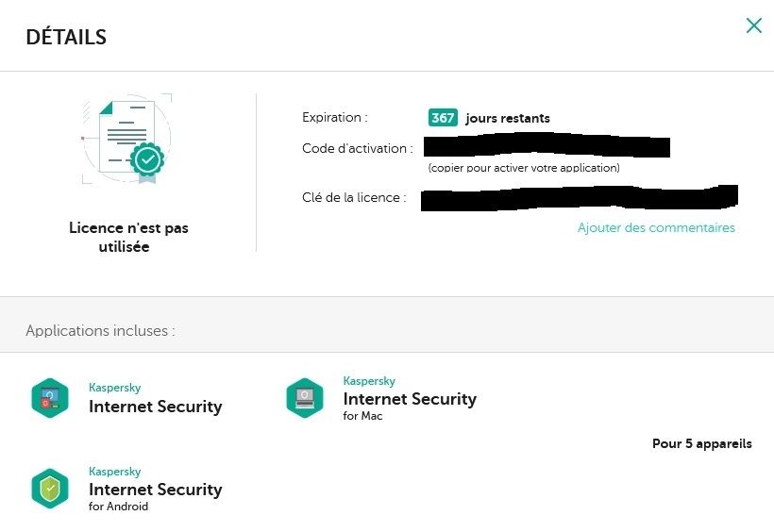The image size is (774, 532).
Task: Click the Internet Security for Mac name
Action: point(410,399)
